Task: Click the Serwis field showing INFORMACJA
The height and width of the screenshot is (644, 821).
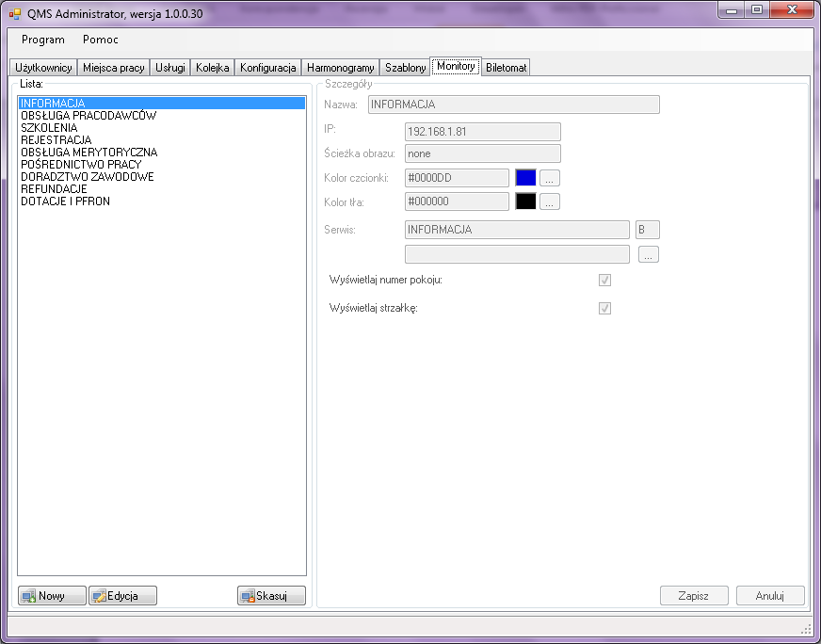Action: coord(517,230)
